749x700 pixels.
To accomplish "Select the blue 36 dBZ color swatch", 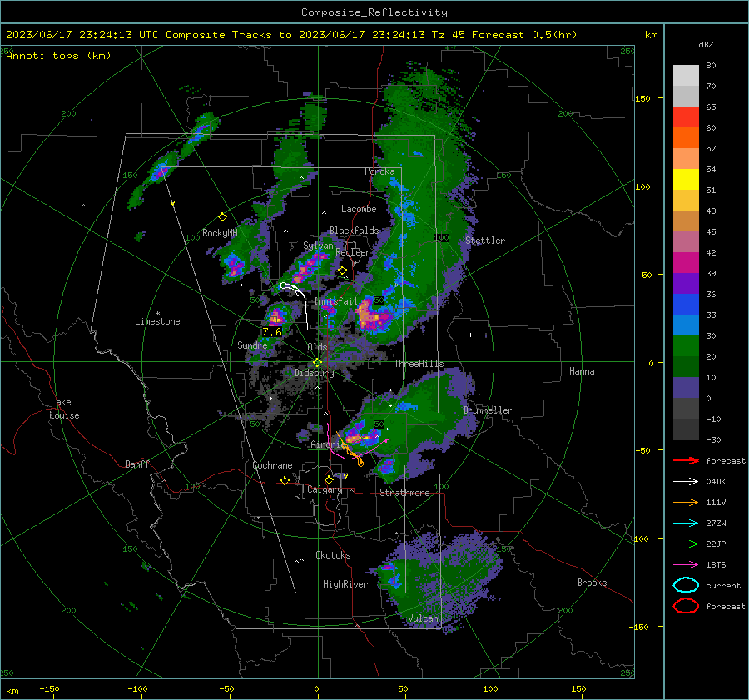I will (686, 304).
